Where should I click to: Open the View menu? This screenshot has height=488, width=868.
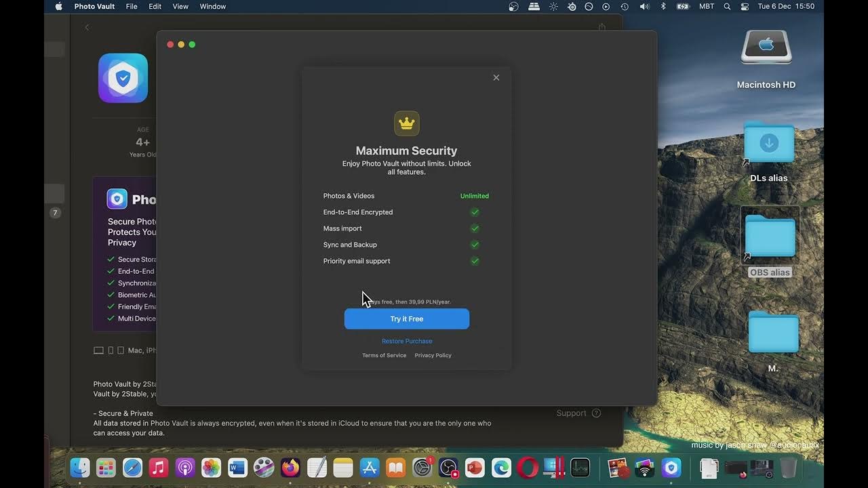coord(180,6)
